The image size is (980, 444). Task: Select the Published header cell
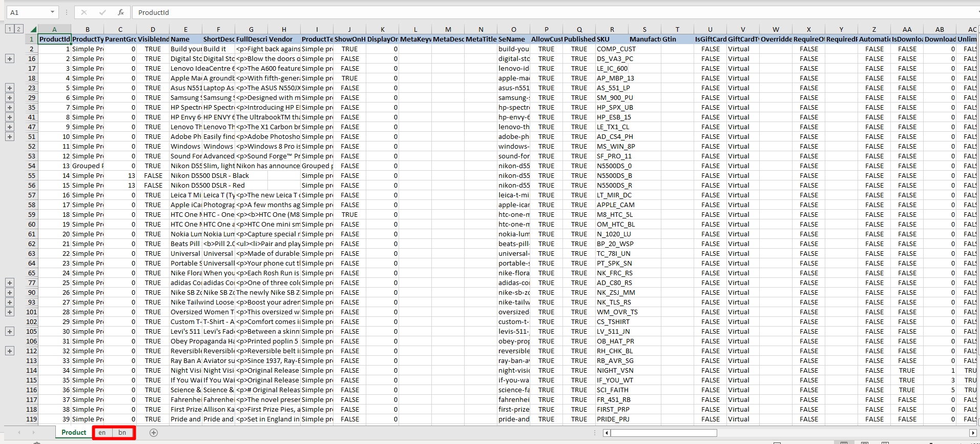(579, 39)
